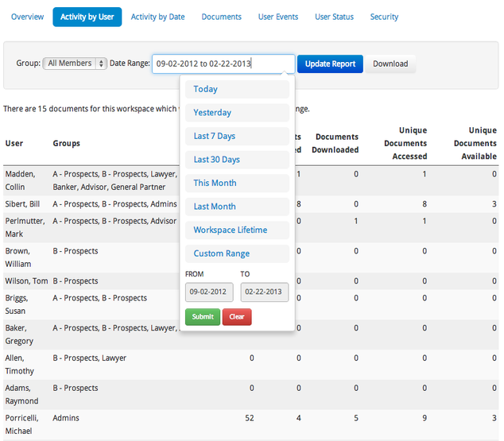
Task: Go to the User Events tab
Action: pos(278,17)
